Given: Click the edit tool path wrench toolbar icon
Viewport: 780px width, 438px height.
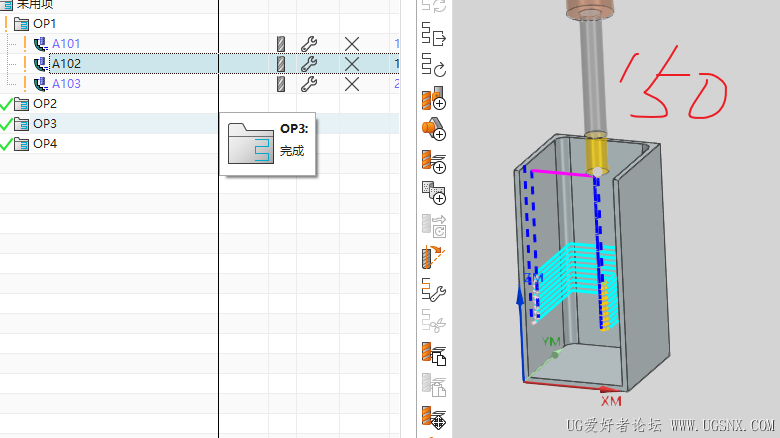Looking at the screenshot, I should tap(434, 290).
